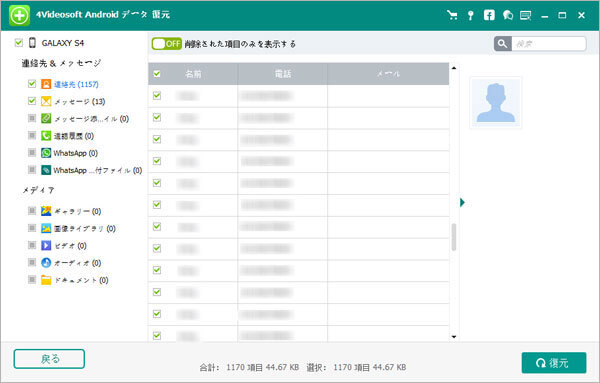The width and height of the screenshot is (600, 383).
Task: Click the green plus application logo
Action: (x=19, y=16)
